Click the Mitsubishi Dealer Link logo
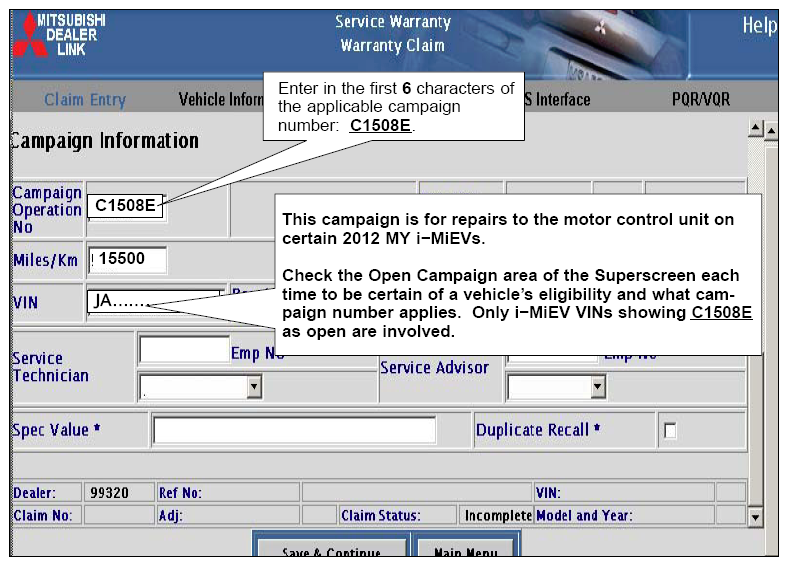This screenshot has width=788, height=566. (59, 34)
